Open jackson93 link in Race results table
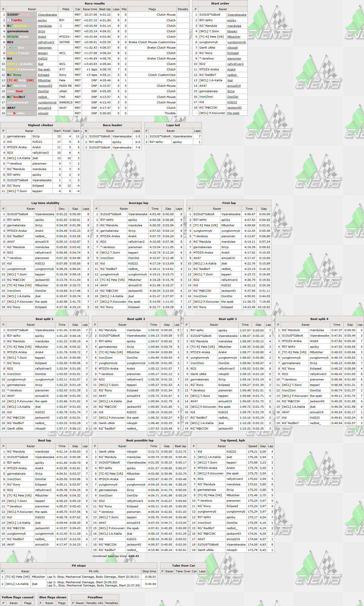Screen dimensions: 364x606 coord(45,86)
